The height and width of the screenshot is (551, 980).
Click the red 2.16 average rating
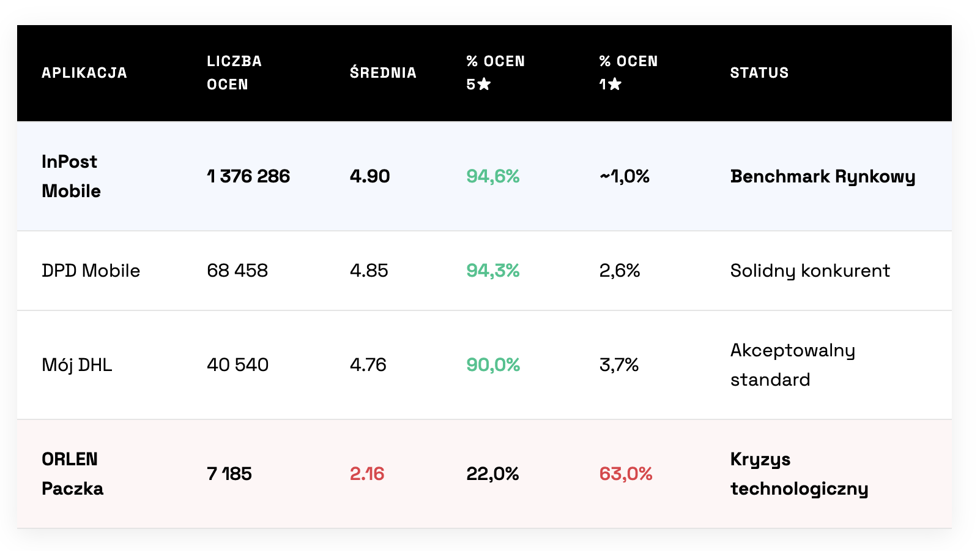tap(367, 474)
